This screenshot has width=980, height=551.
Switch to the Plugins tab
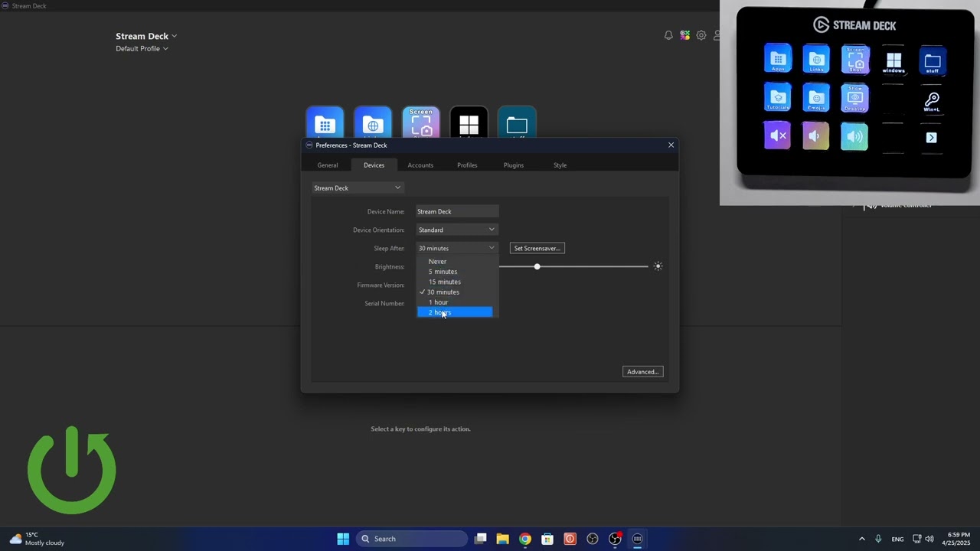[x=514, y=165]
